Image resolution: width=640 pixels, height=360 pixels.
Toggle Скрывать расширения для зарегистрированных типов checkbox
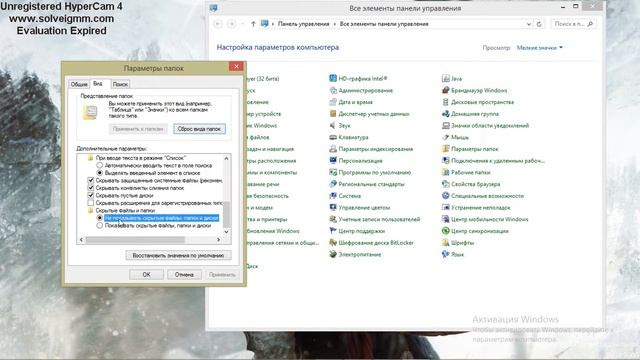pos(91,202)
